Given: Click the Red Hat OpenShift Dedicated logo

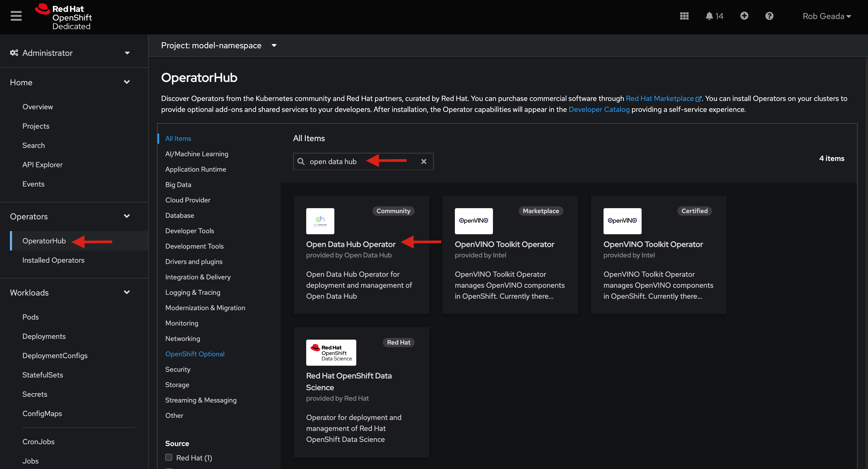Looking at the screenshot, I should pos(63,17).
